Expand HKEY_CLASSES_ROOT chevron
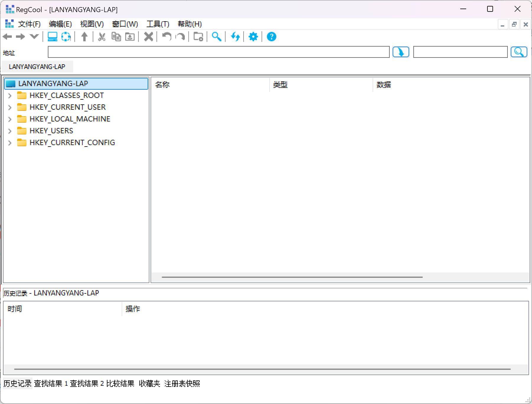The image size is (532, 404). click(10, 96)
